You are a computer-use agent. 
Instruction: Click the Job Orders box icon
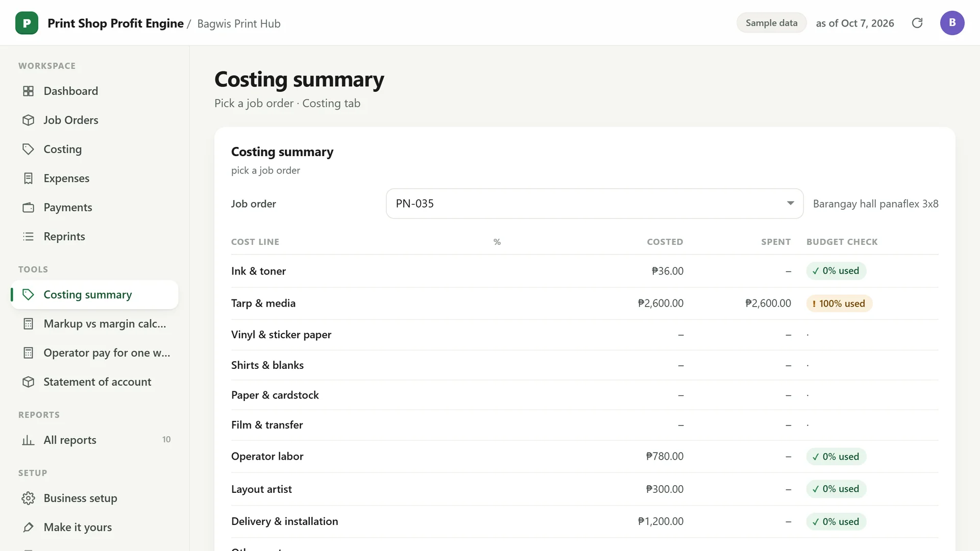point(29,120)
